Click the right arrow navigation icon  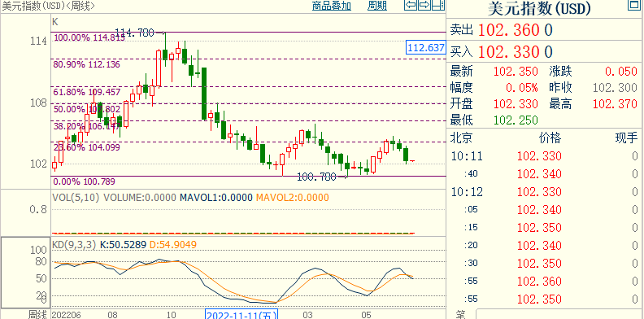point(424,5)
